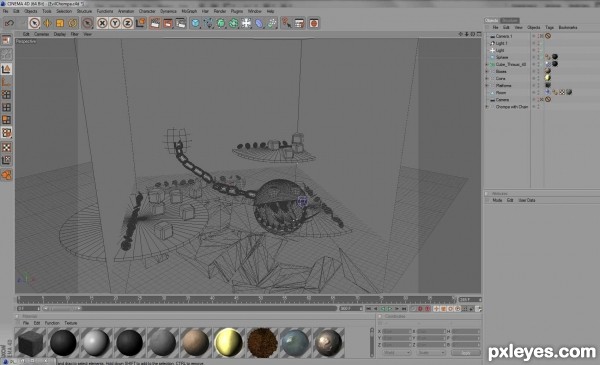
Task: Render the active view with clapperboard icon
Action: 155,23
